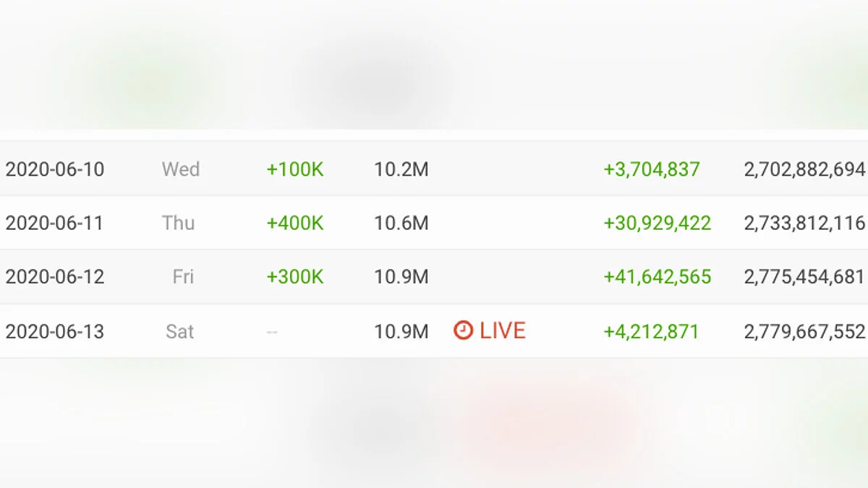Click the +100K subscriber gain
Image resolution: width=868 pixels, height=488 pixels.
coord(295,169)
